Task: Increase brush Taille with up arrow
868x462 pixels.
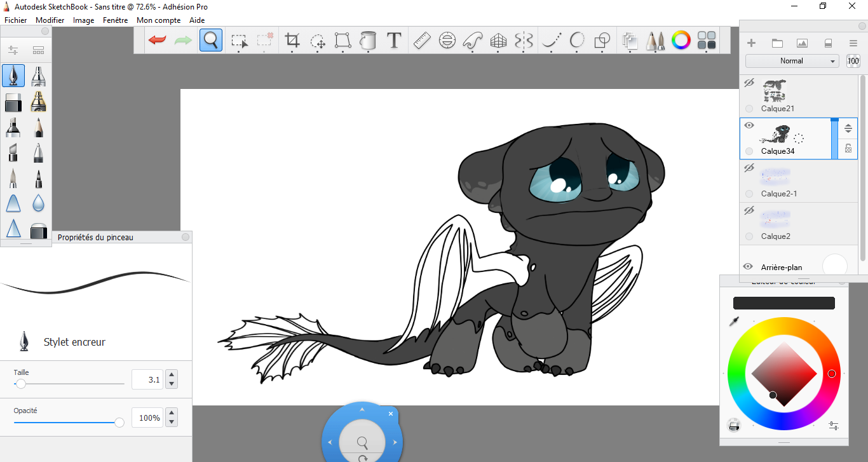Action: 171,375
